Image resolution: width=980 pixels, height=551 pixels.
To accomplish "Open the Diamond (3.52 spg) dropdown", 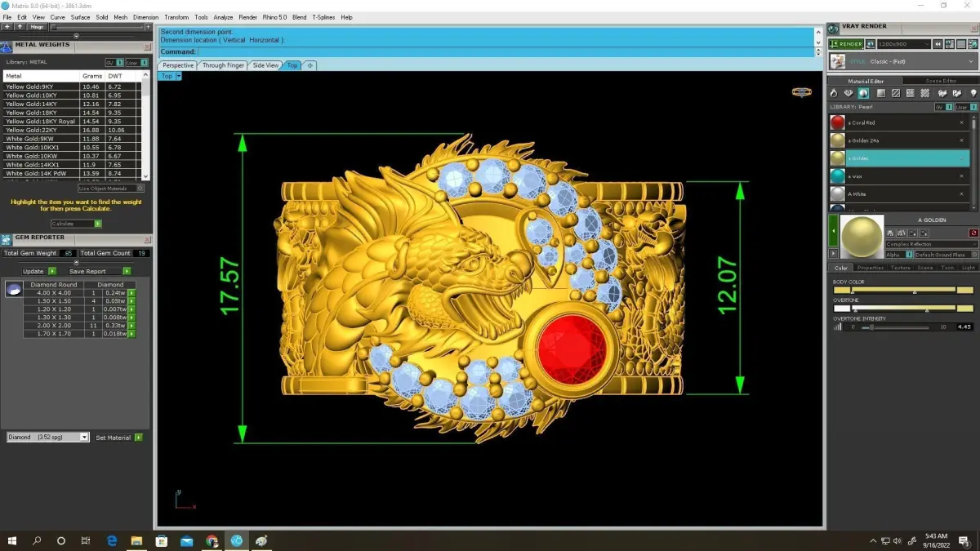I will coord(47,438).
